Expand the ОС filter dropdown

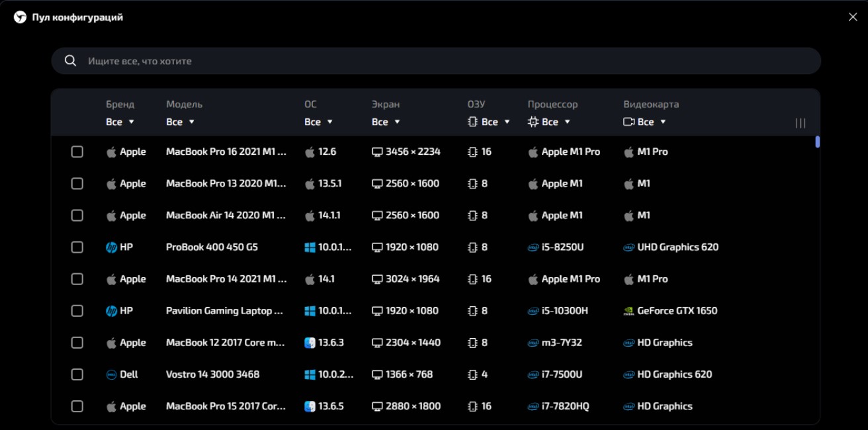pyautogui.click(x=318, y=122)
